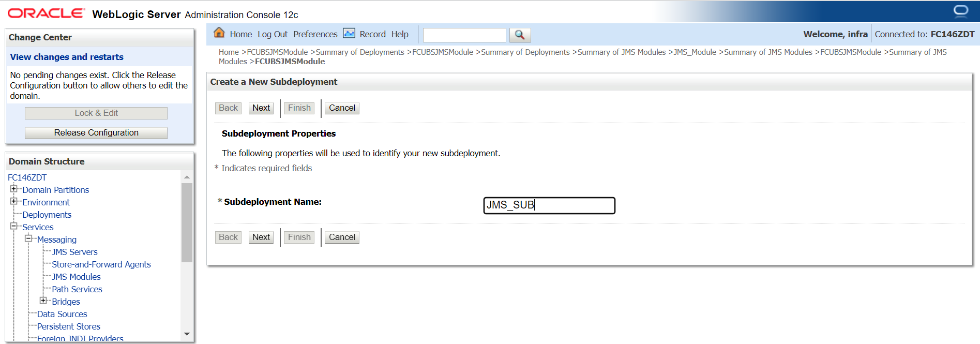980x344 pixels.
Task: Open Data Sources in tree
Action: pos(62,314)
